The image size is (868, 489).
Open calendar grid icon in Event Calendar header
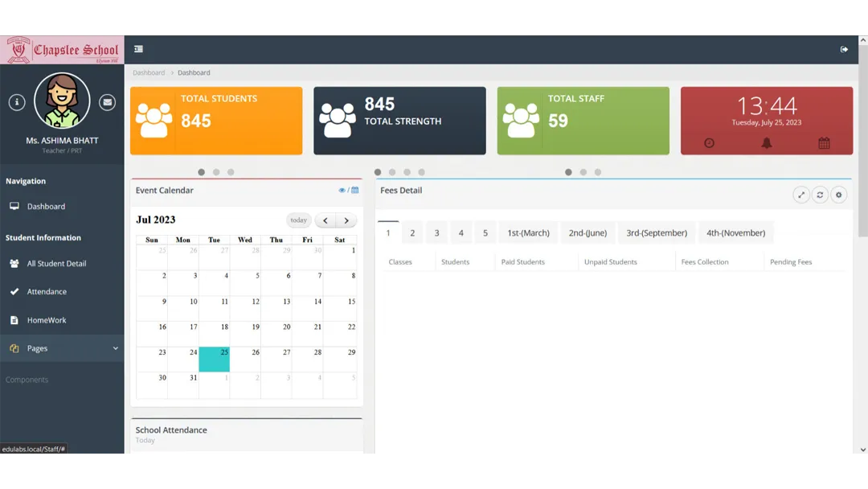(355, 190)
